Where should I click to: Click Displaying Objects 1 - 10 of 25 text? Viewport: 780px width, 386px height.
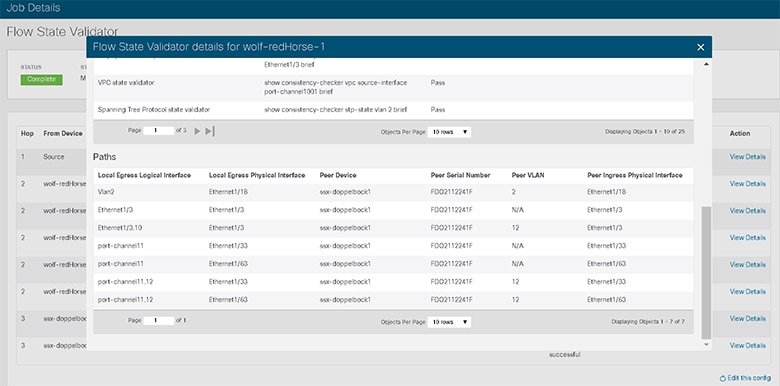point(645,132)
